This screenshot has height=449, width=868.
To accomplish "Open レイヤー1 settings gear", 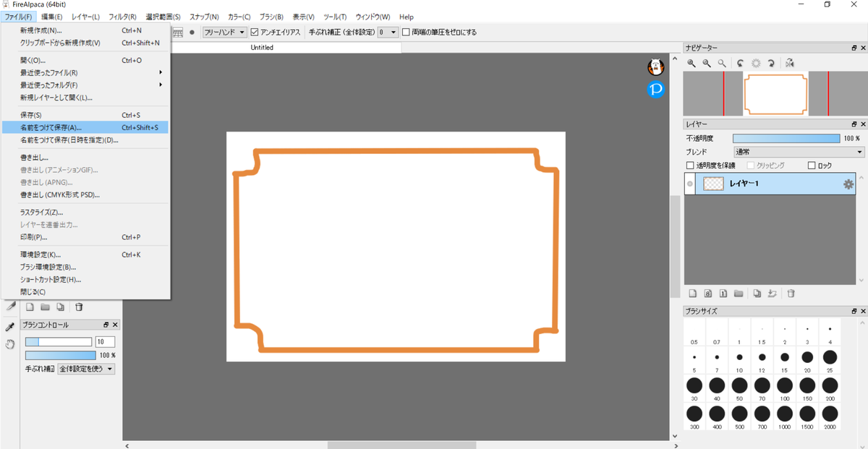I will [x=848, y=184].
